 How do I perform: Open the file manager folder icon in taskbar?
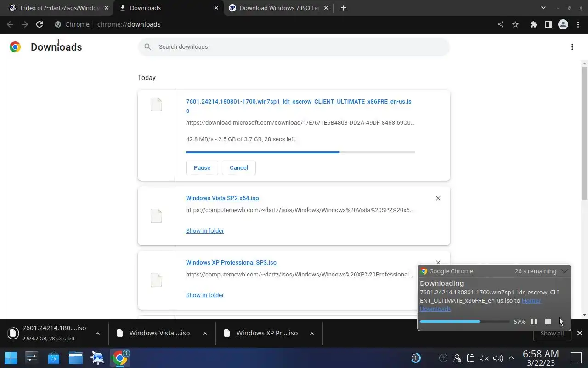coord(76,357)
